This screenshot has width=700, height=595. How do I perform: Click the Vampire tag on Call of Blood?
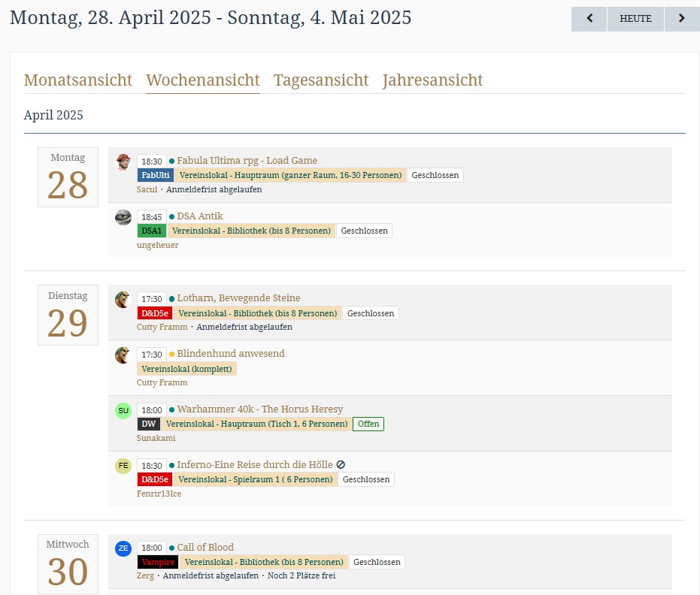[x=157, y=562]
